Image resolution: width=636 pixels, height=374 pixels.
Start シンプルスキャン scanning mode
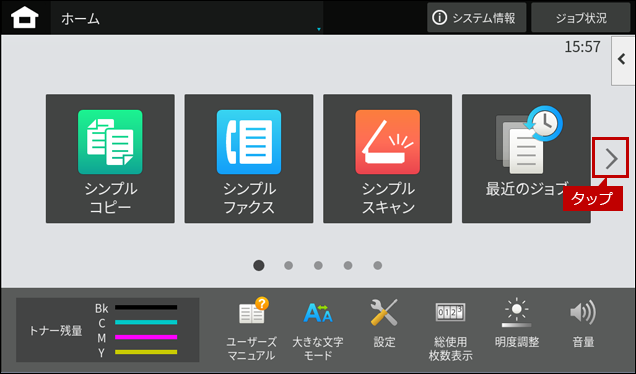pyautogui.click(x=387, y=159)
